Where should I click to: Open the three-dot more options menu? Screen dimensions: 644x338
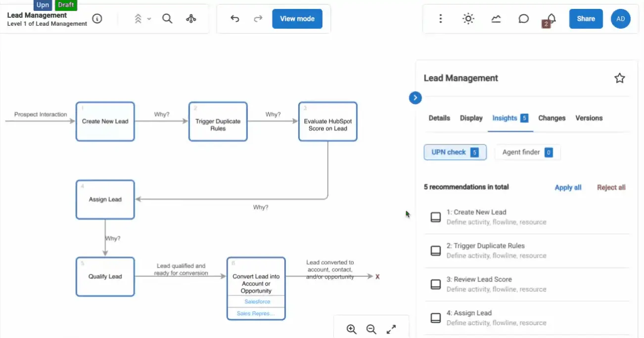coord(441,19)
